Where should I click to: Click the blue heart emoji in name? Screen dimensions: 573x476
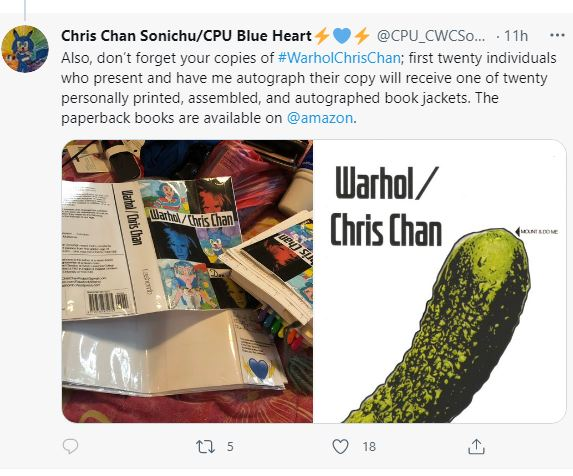tap(342, 36)
